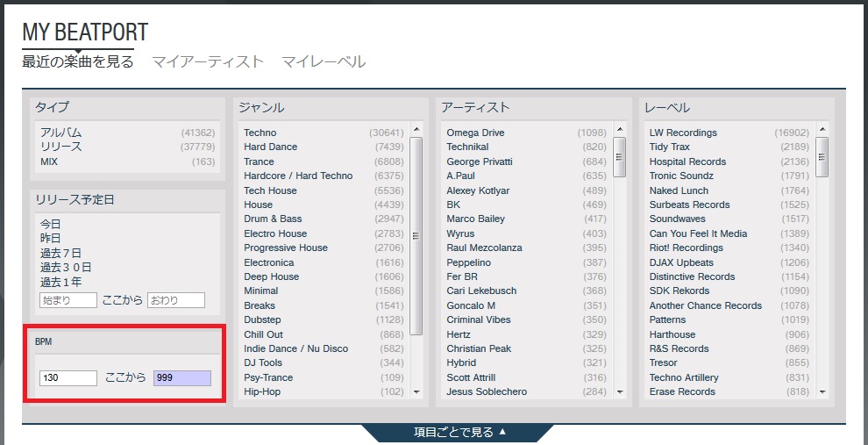The width and height of the screenshot is (868, 445).
Task: Click the artist list scrollbar thumb
Action: click(620, 157)
